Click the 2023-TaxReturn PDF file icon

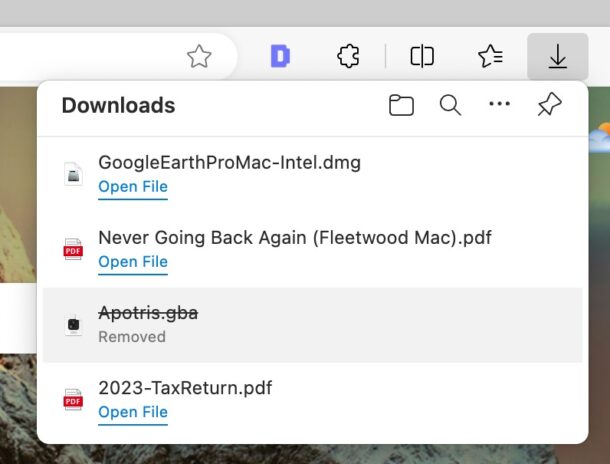73,399
